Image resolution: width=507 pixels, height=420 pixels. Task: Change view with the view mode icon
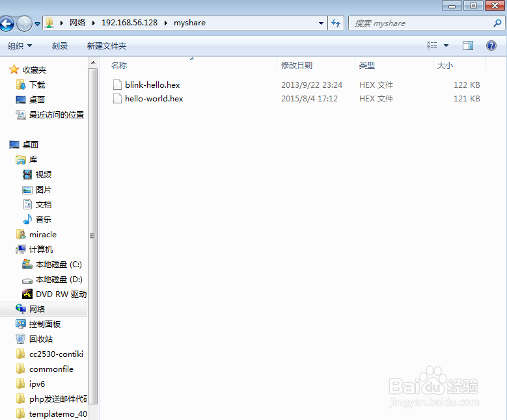point(432,46)
